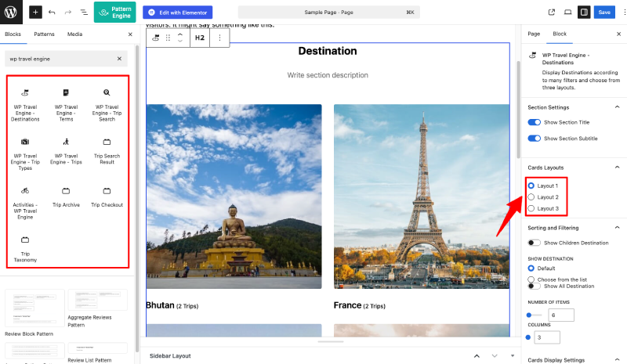Insert the Trip Checkout block

107,197
